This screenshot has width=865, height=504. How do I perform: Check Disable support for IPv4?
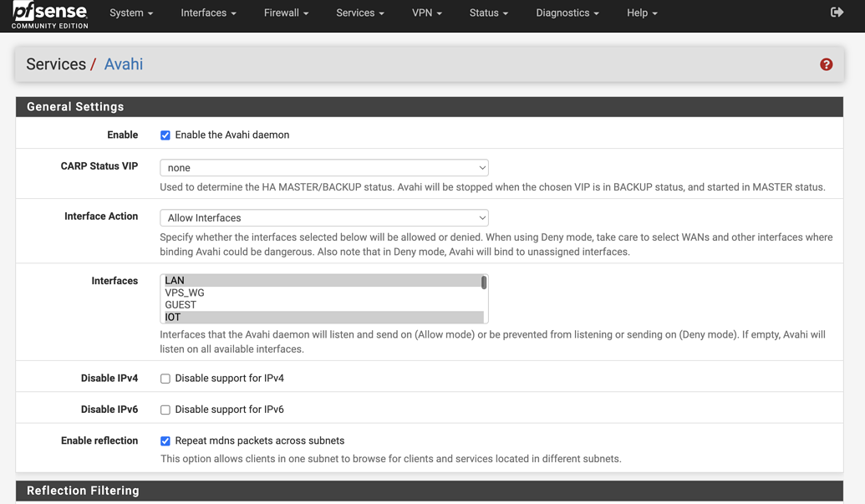pos(165,379)
